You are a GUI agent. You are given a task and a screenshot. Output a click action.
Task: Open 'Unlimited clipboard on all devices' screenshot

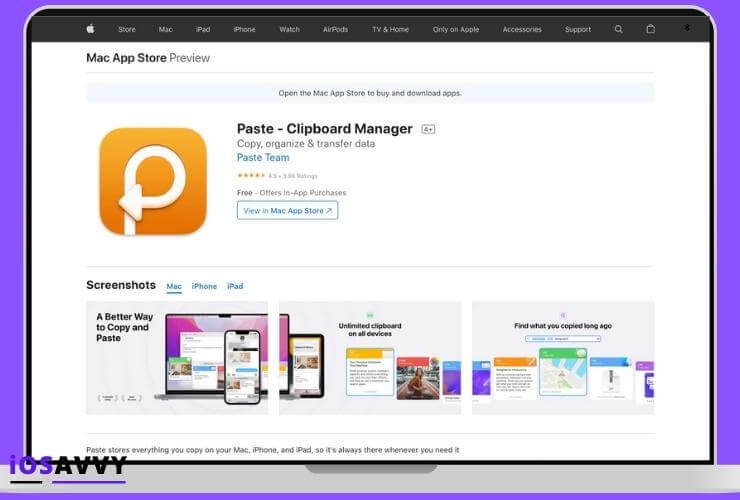pyautogui.click(x=370, y=358)
